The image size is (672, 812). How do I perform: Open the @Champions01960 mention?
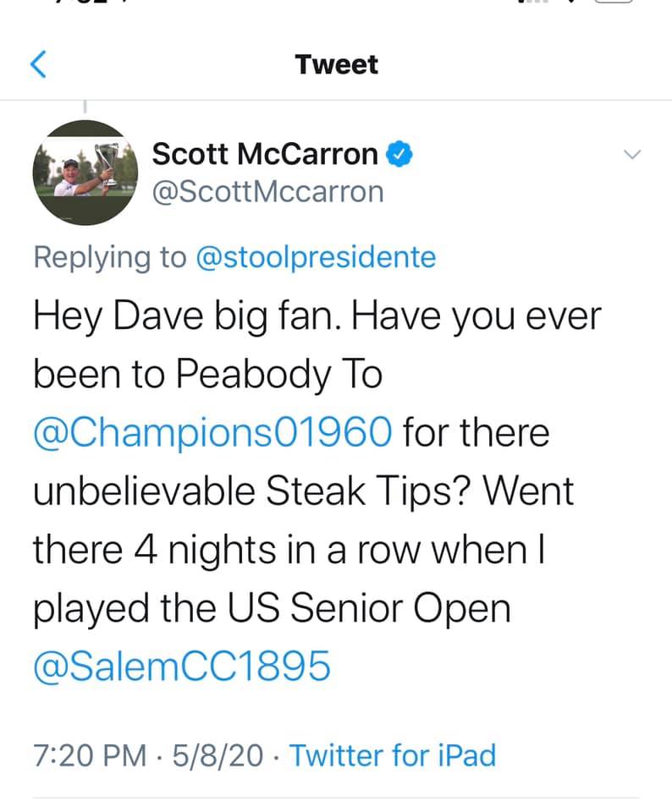coord(213,433)
